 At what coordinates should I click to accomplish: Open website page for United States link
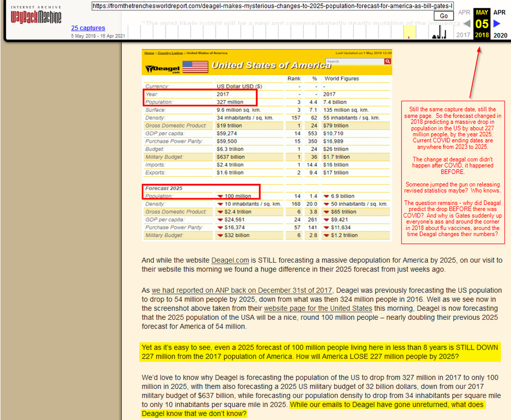pos(318,308)
